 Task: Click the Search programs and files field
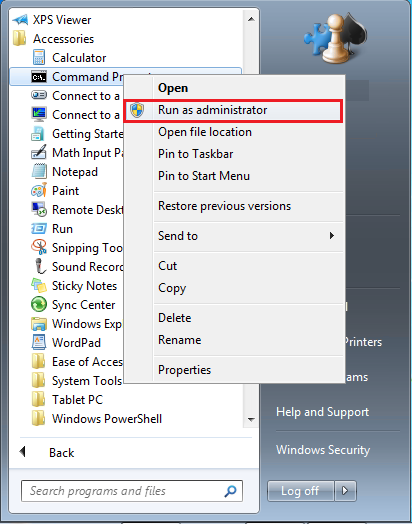(132, 491)
